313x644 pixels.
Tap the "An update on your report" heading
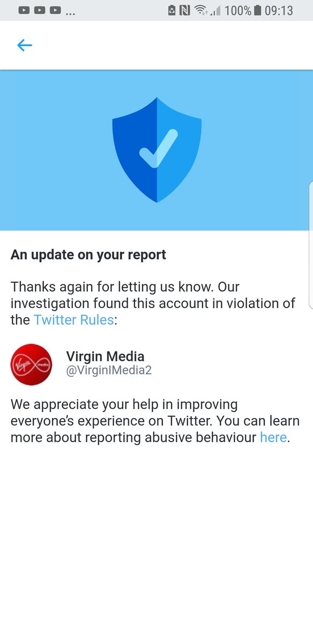[88, 254]
